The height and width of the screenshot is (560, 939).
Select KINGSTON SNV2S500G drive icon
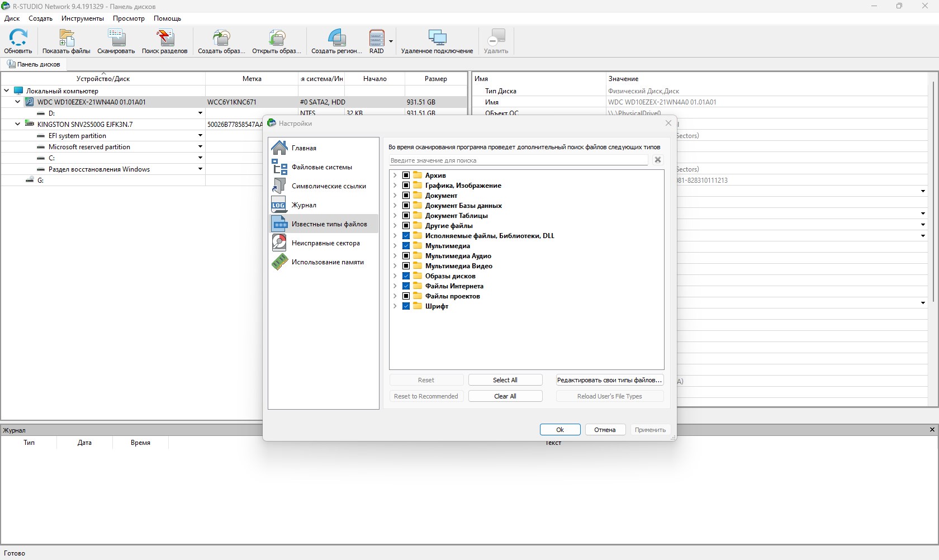(x=30, y=125)
